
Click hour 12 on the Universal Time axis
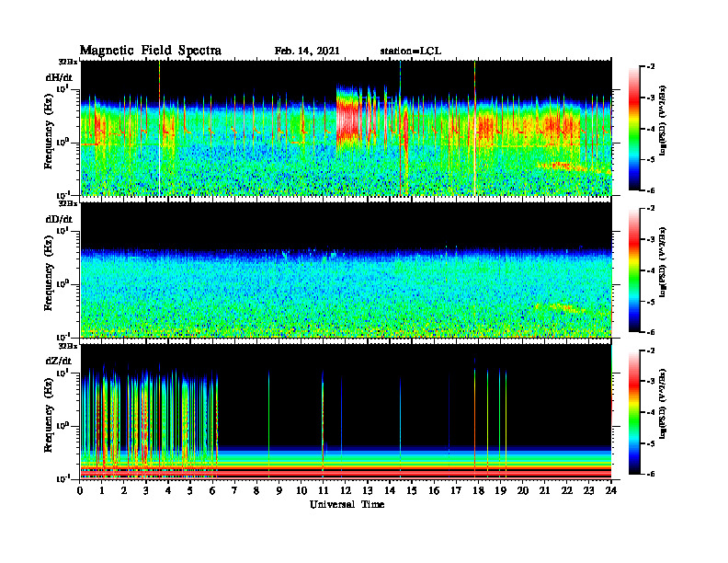346,490
